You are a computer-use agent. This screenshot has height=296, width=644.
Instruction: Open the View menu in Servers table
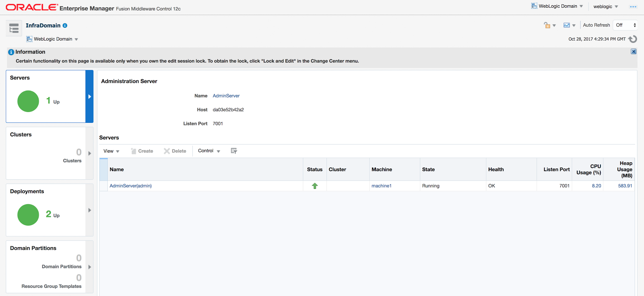(x=111, y=151)
